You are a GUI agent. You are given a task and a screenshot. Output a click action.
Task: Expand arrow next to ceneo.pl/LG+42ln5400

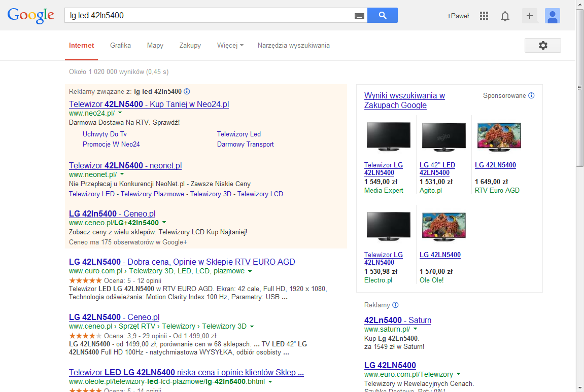[164, 222]
